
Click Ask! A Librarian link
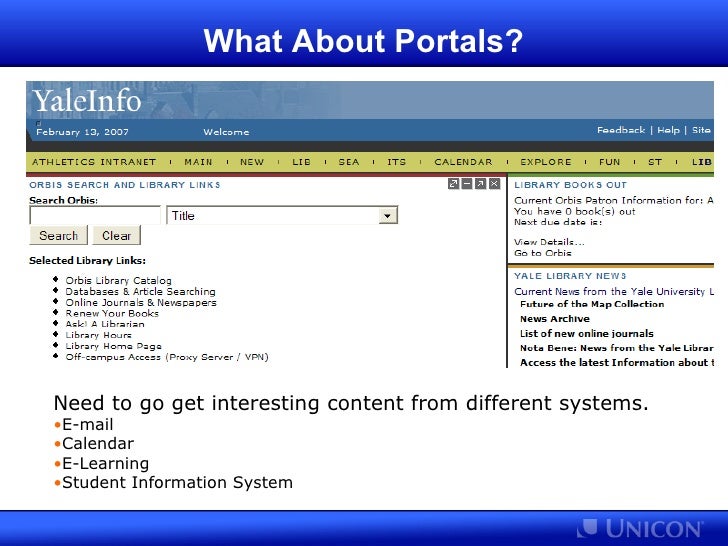click(105, 324)
